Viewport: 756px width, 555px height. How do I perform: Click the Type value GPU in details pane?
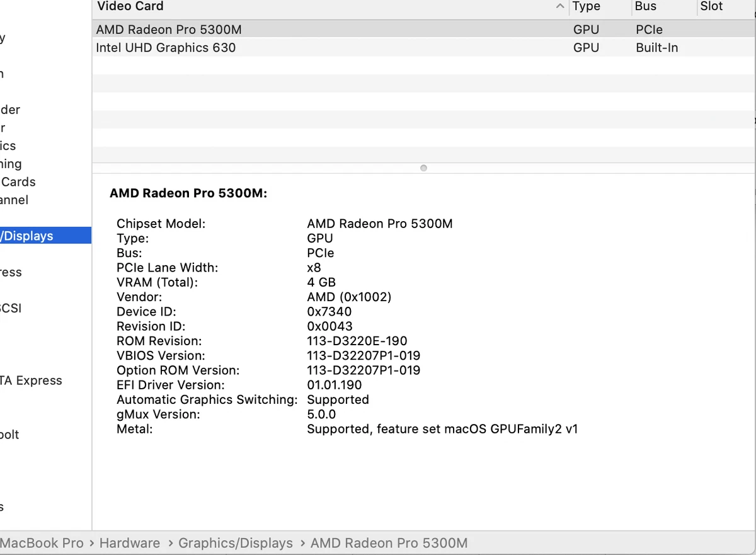(x=320, y=238)
